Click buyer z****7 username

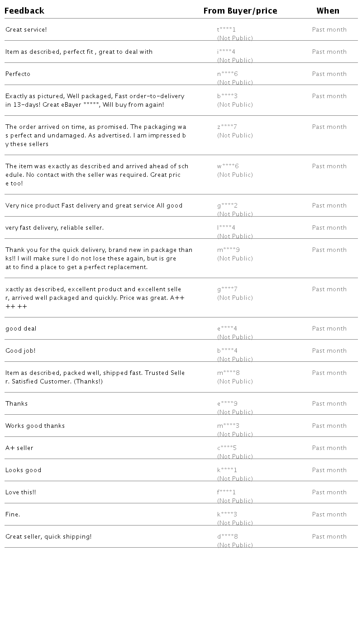pyautogui.click(x=227, y=127)
